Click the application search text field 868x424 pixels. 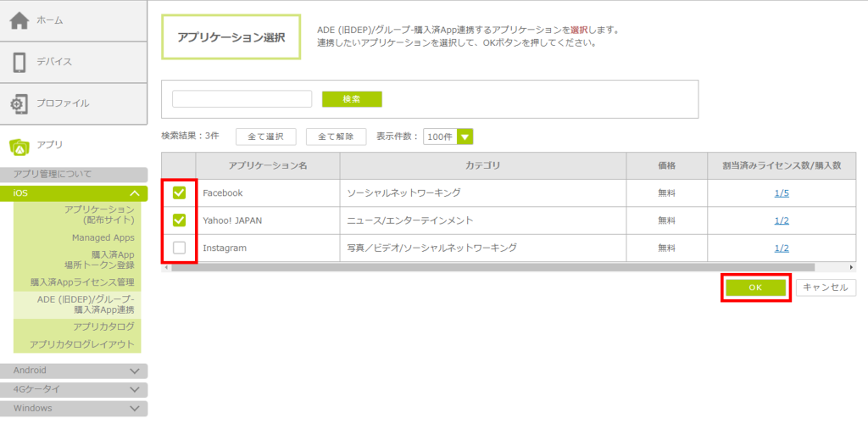pyautogui.click(x=242, y=99)
